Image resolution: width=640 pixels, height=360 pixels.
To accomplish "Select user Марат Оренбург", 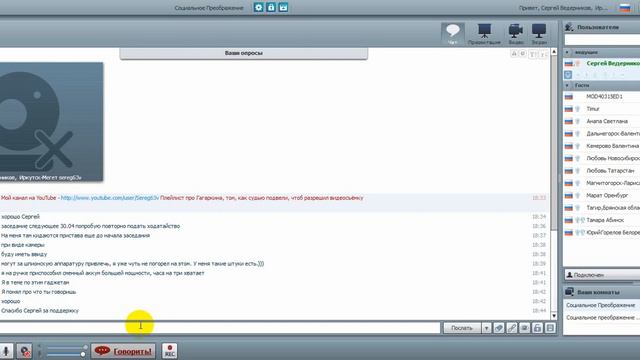I will 602,196.
